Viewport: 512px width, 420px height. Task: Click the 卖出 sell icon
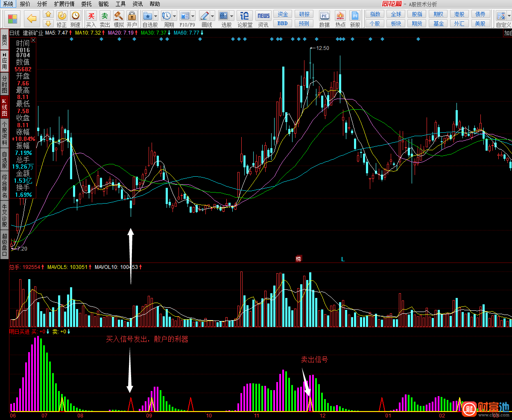click(x=105, y=19)
